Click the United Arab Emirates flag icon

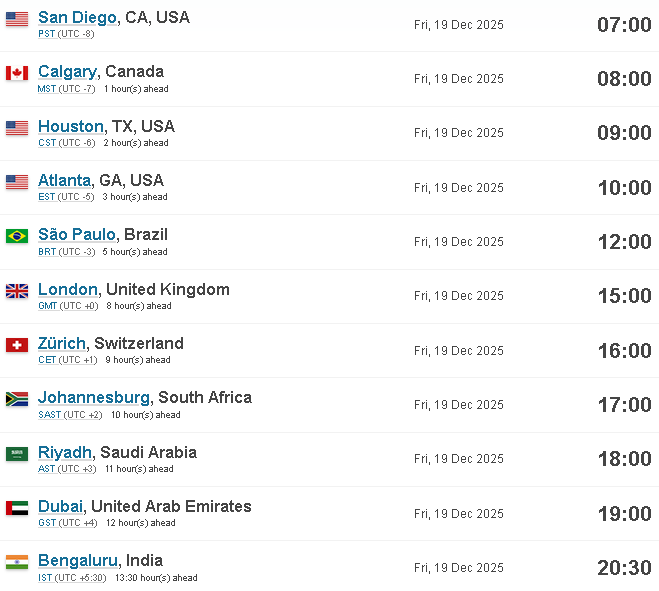(x=17, y=508)
